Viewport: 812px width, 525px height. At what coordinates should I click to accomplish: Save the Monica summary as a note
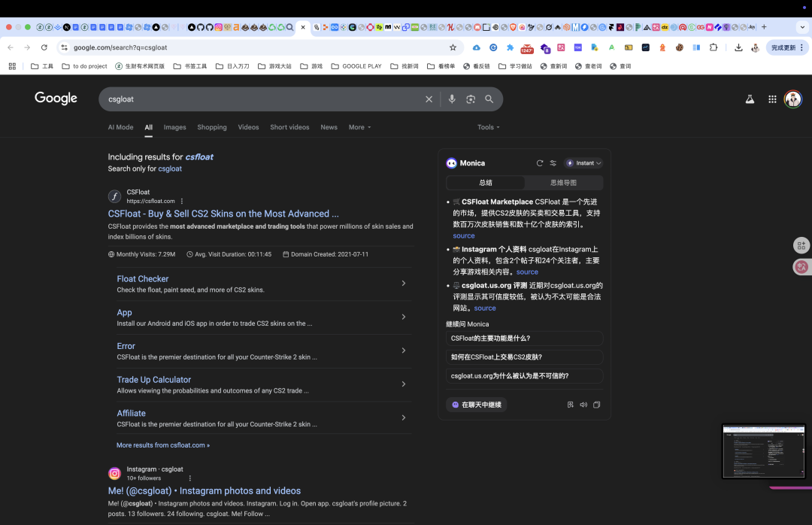(570, 405)
